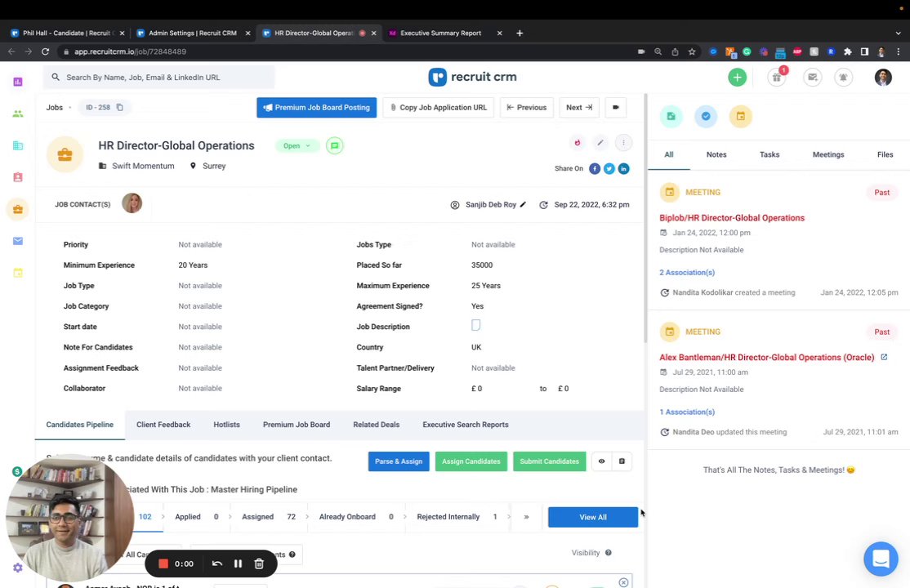Click the video camera button next to Next
910x588 pixels.
click(616, 107)
